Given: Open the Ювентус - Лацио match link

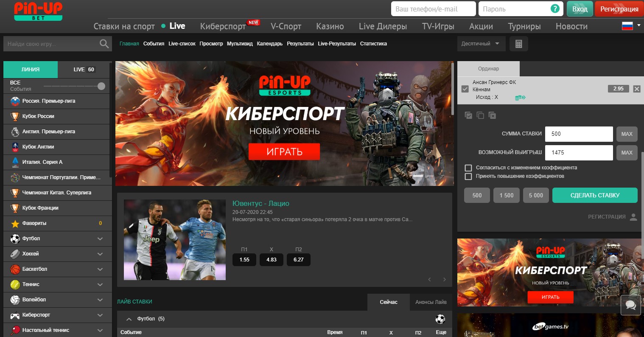Looking at the screenshot, I should (261, 203).
